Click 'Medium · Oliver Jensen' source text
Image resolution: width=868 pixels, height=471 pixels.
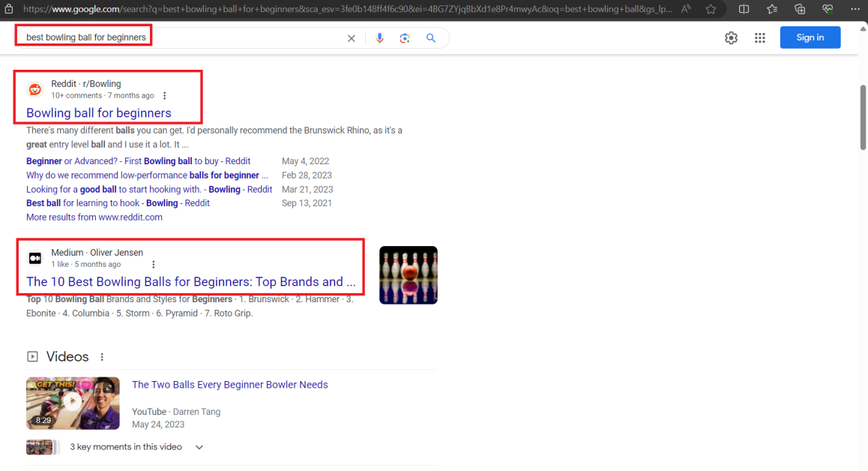point(97,253)
